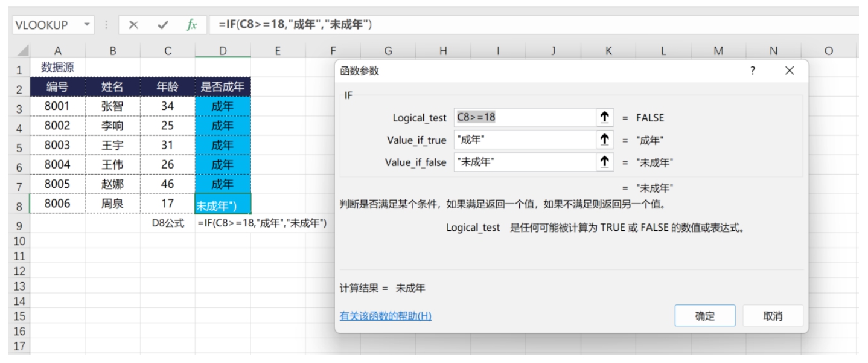This screenshot has width=868, height=363.
Task: Click the Value_if_false range selector arrow
Action: 604,162
